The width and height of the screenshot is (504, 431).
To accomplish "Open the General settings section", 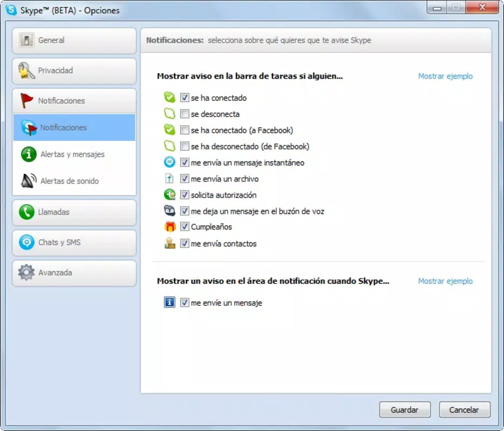I will [x=74, y=40].
